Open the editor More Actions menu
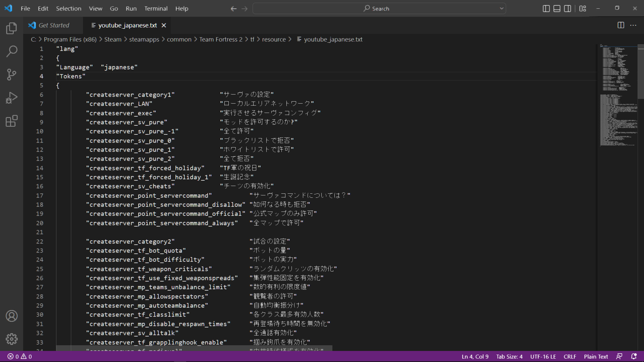This screenshot has width=644, height=362. coord(633,25)
